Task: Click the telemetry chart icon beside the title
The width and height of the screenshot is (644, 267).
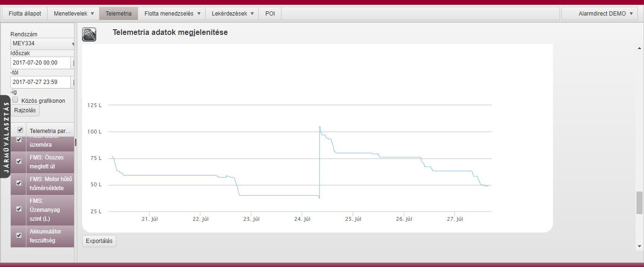Action: click(89, 34)
